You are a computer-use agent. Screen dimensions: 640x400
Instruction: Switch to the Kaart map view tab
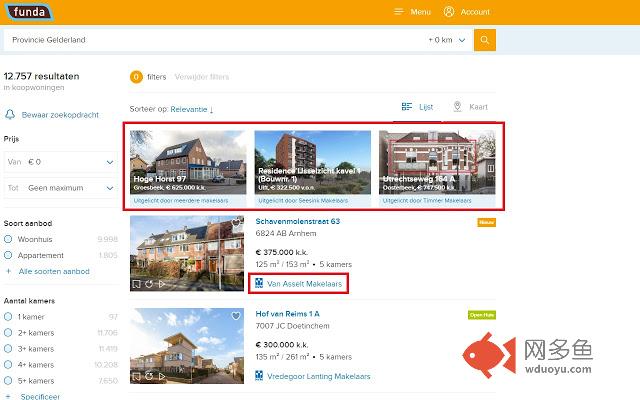(470, 106)
